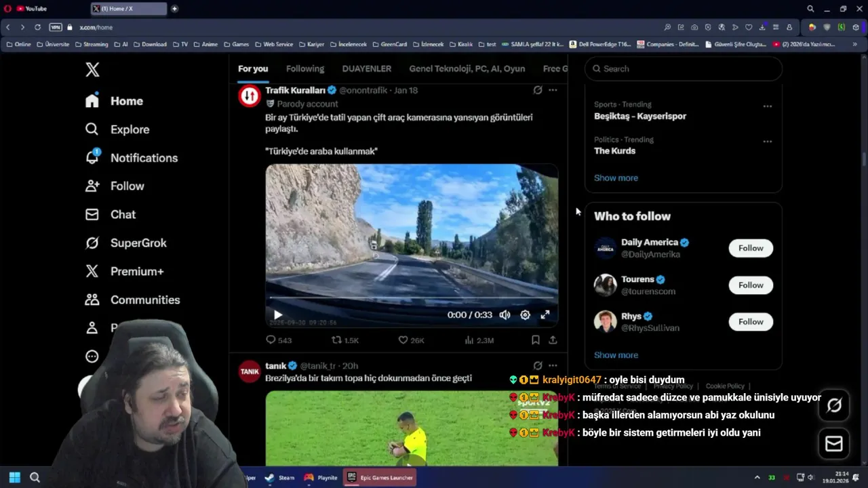This screenshot has height=488, width=868.
Task: Open Grok action on tanık post
Action: pyautogui.click(x=538, y=365)
